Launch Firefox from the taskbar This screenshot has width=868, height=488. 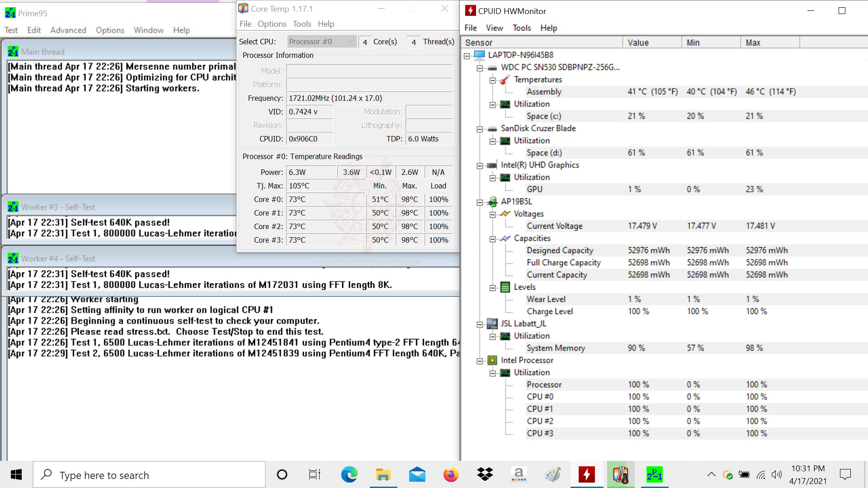[451, 474]
